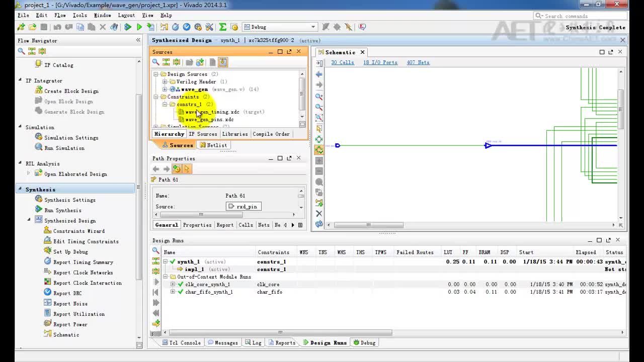Screen dimensions: 644x362
Task: Collapse the Flow Navigator with double chevron
Action: (138, 40)
